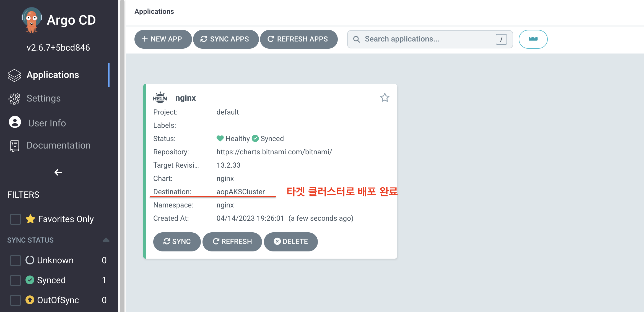Image resolution: width=644 pixels, height=312 pixels.
Task: Open User Info from the sidebar
Action: [x=47, y=123]
